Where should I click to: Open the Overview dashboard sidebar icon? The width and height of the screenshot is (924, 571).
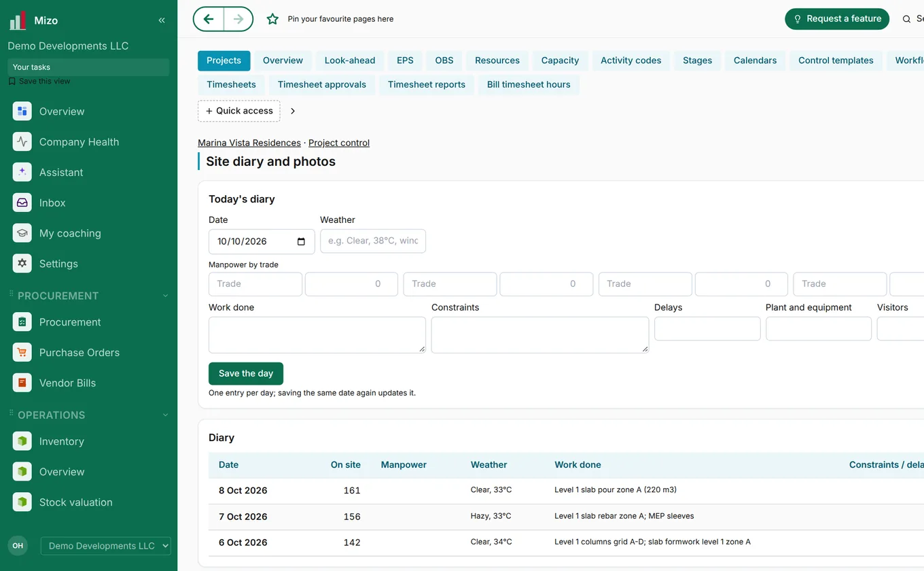point(22,111)
